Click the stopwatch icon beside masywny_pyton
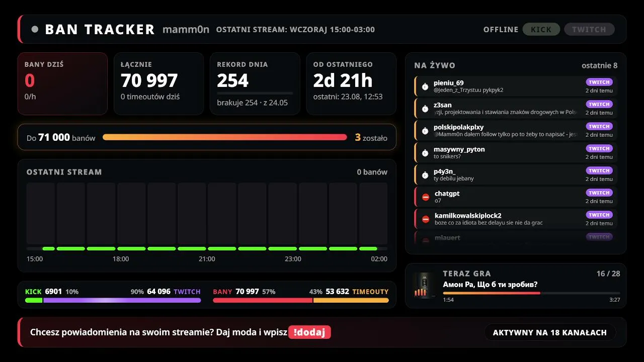Image resolution: width=644 pixels, height=362 pixels. (x=425, y=153)
